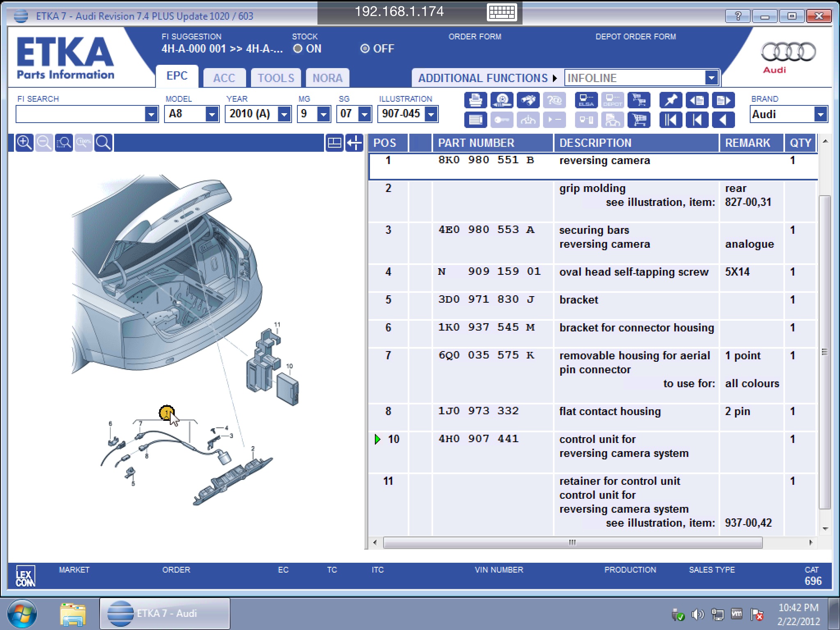Screen dimensions: 840x630
Task: Click the print icon in toolbar
Action: (x=475, y=100)
